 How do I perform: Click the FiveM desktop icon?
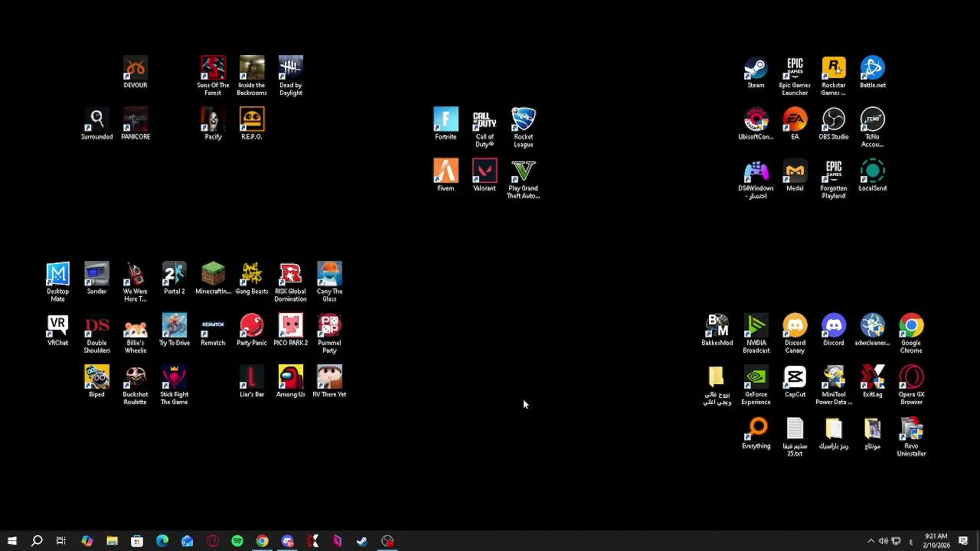point(446,175)
